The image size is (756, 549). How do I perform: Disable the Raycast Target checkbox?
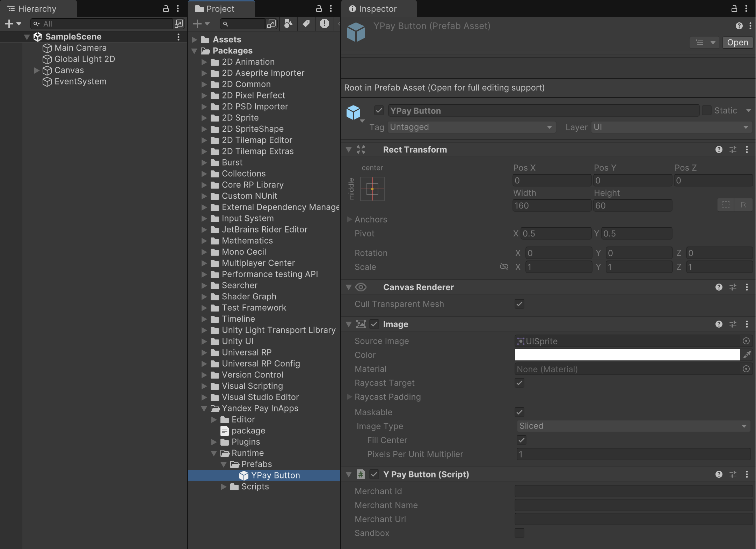pos(519,383)
